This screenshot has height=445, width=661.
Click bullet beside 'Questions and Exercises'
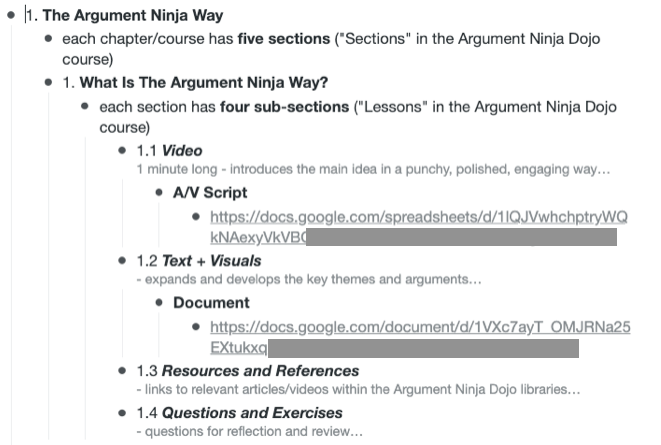coord(122,413)
